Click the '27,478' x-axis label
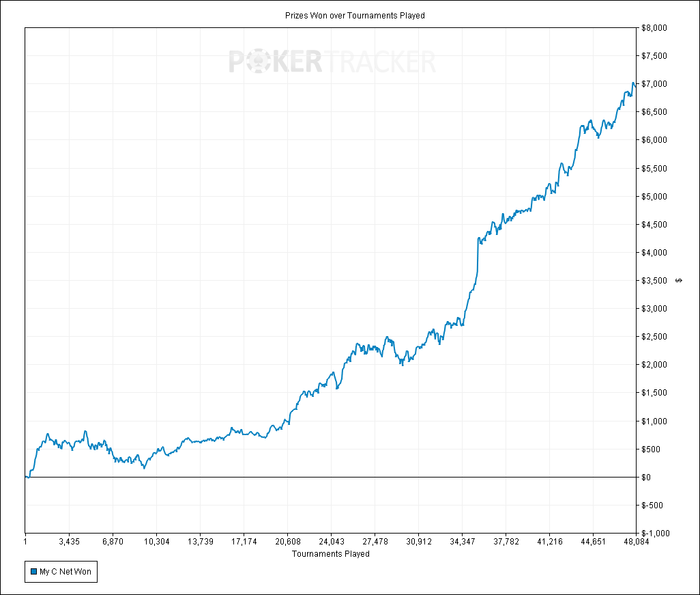This screenshot has height=595, width=700. pyautogui.click(x=375, y=542)
